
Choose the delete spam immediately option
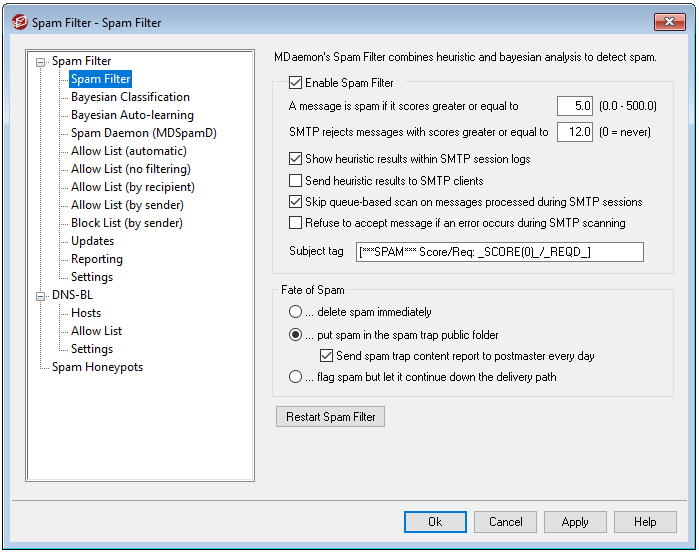click(x=295, y=312)
